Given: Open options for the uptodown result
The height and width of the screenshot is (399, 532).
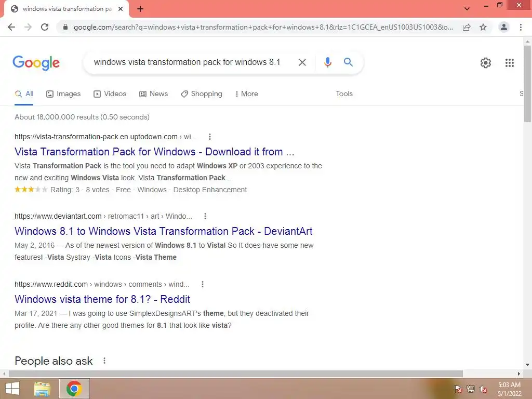Looking at the screenshot, I should [210, 137].
